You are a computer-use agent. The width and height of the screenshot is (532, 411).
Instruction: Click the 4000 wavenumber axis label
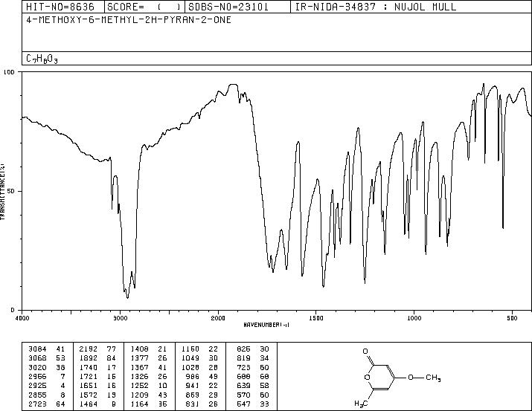(x=22, y=318)
